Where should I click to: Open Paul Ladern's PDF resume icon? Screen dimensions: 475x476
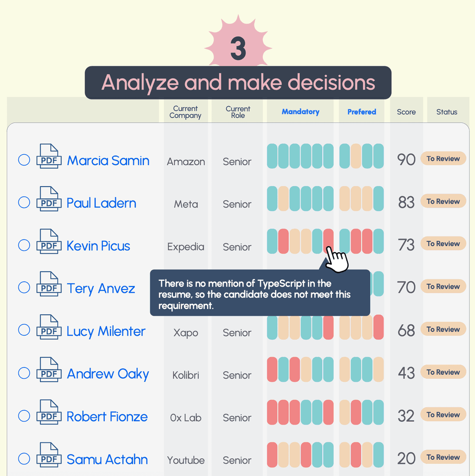pos(49,199)
